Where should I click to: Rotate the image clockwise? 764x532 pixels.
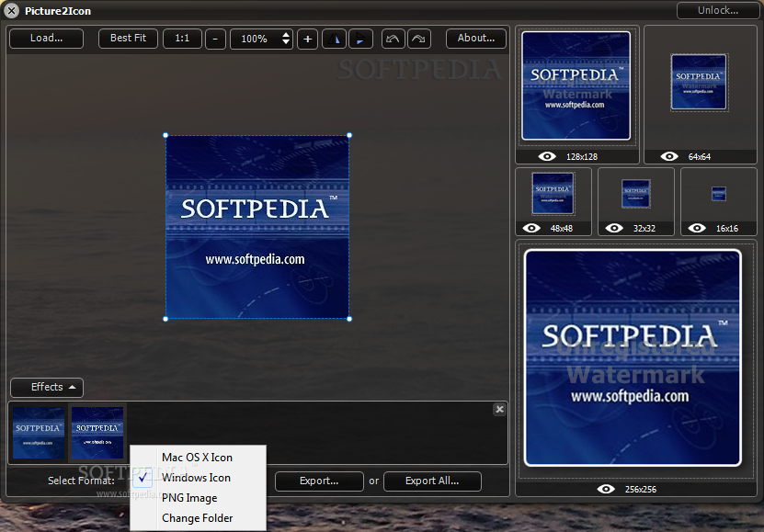click(x=419, y=39)
